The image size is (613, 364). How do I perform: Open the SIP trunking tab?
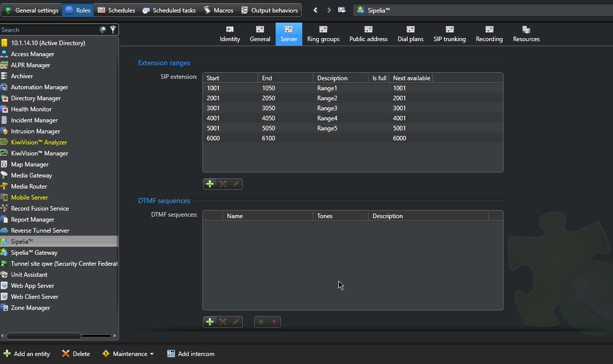[x=449, y=34]
